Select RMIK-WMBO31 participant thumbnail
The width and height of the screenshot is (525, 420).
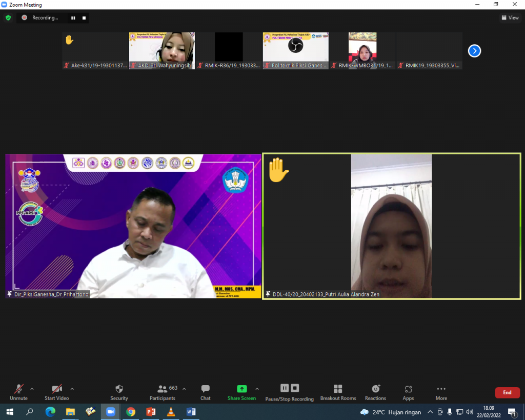362,51
